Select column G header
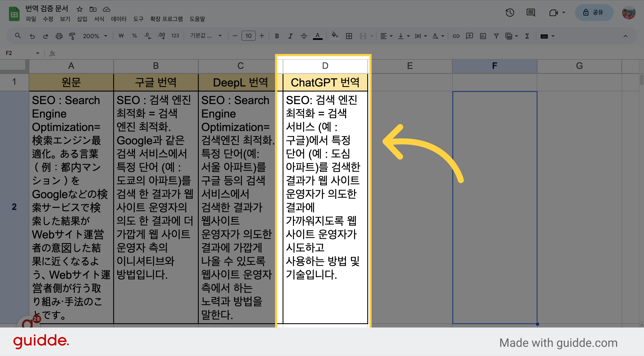The height and width of the screenshot is (356, 644). click(579, 66)
